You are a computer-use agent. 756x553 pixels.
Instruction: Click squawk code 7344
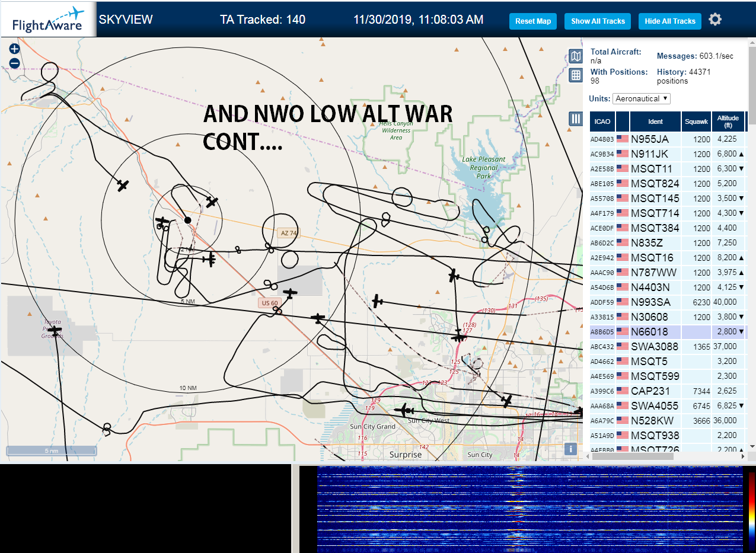[x=701, y=391]
